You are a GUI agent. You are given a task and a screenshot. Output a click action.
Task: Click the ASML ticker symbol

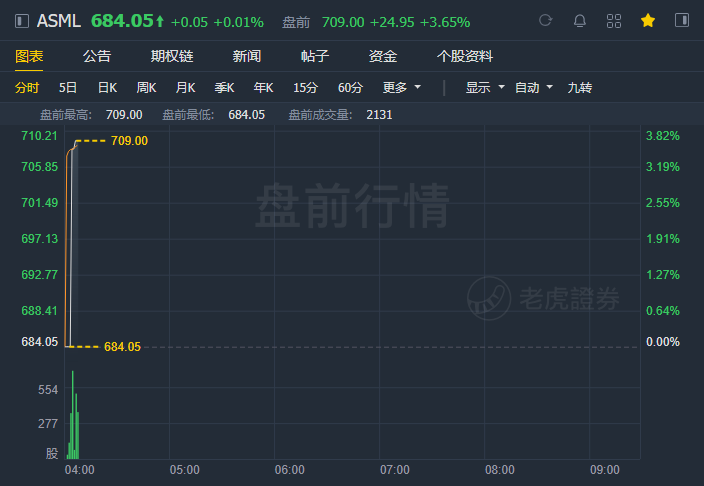pyautogui.click(x=59, y=21)
